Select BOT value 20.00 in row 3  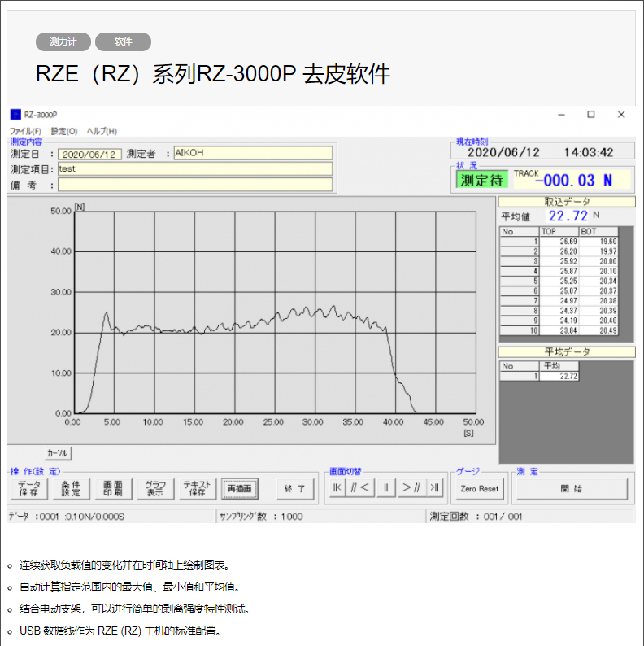tap(598, 261)
